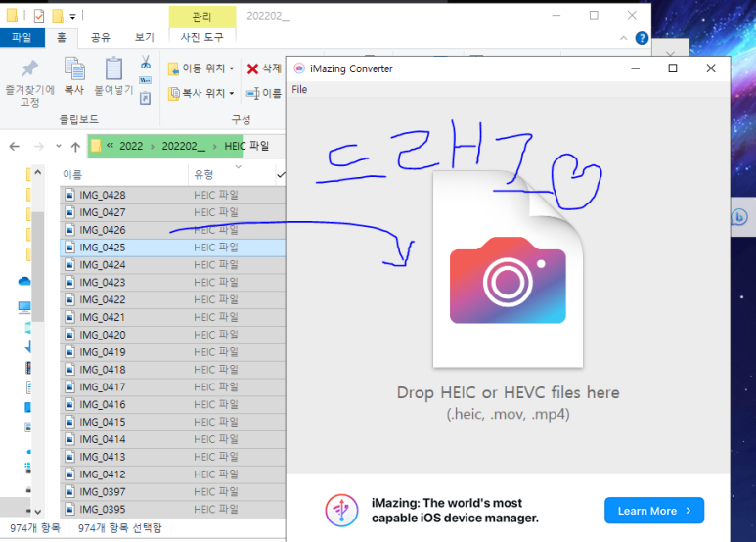Sort by the 유형 column header
Screen dimensions: 756x542
pos(203,174)
